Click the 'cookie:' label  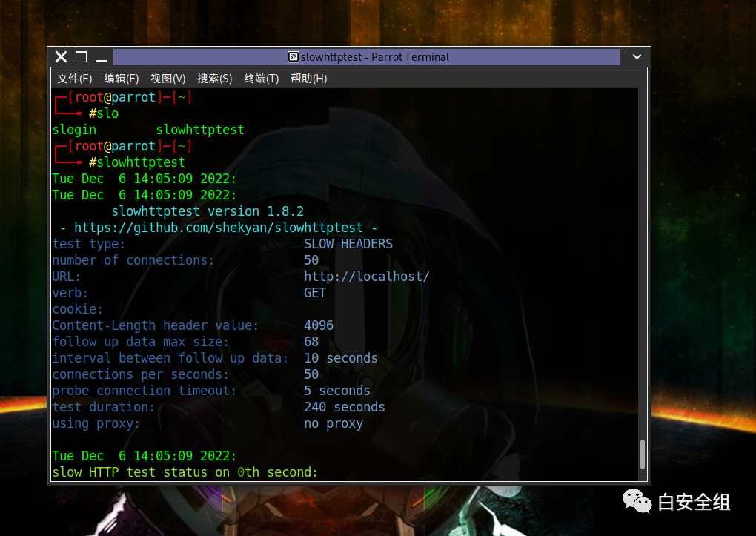coord(78,309)
